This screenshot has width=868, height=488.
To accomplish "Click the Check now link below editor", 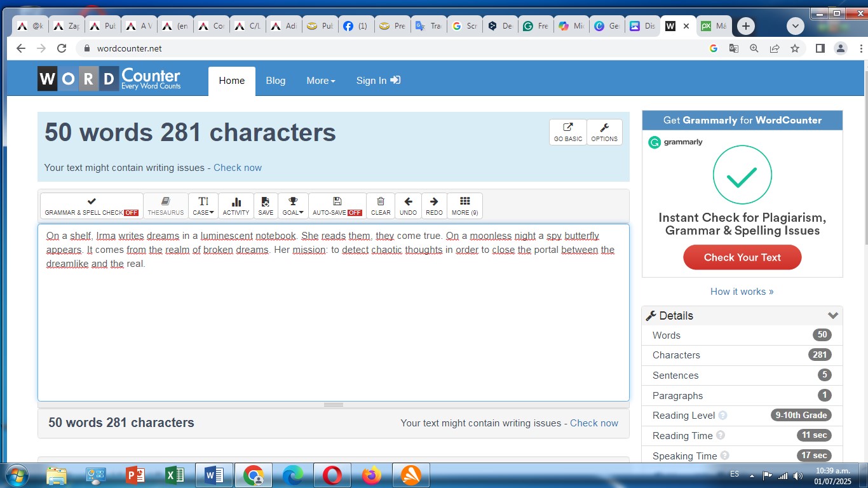I will click(594, 423).
